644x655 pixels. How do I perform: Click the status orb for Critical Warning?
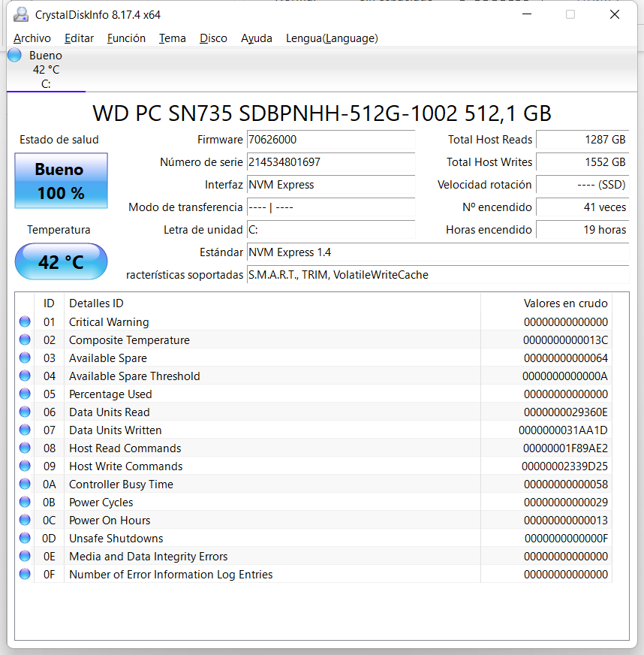25,321
